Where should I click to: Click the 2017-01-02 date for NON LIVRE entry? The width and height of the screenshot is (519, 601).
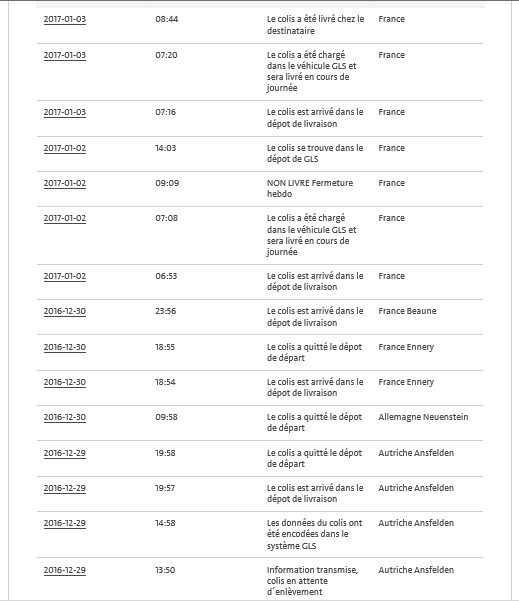(65, 183)
